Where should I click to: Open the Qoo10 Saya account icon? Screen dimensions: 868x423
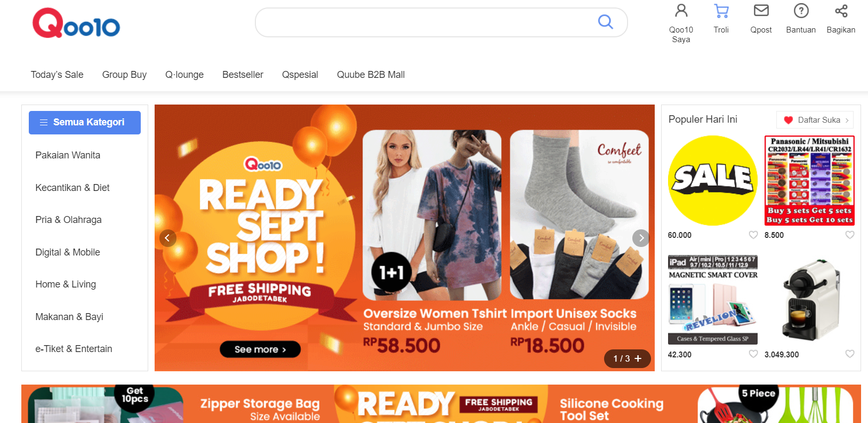click(x=681, y=11)
